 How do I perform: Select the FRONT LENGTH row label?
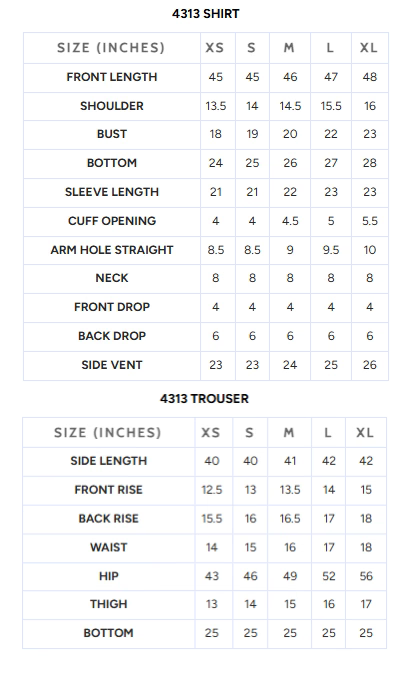(112, 77)
